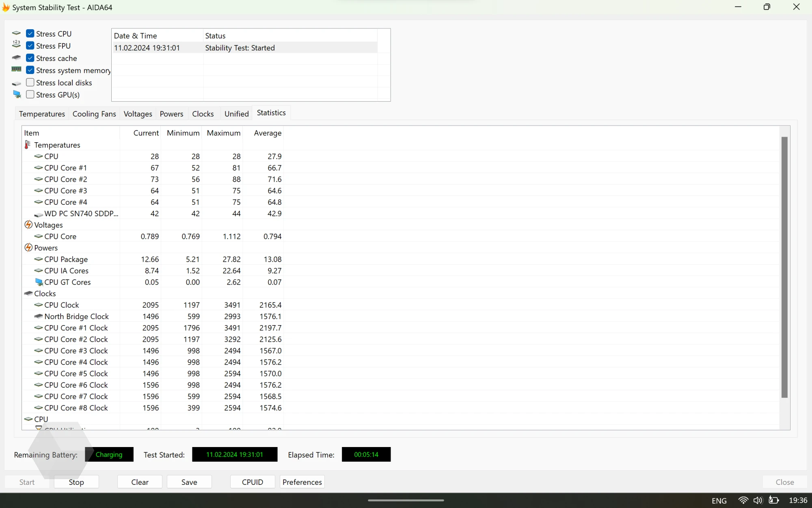Click the Voltages lightning icon
This screenshot has width=812, height=508.
28,225
